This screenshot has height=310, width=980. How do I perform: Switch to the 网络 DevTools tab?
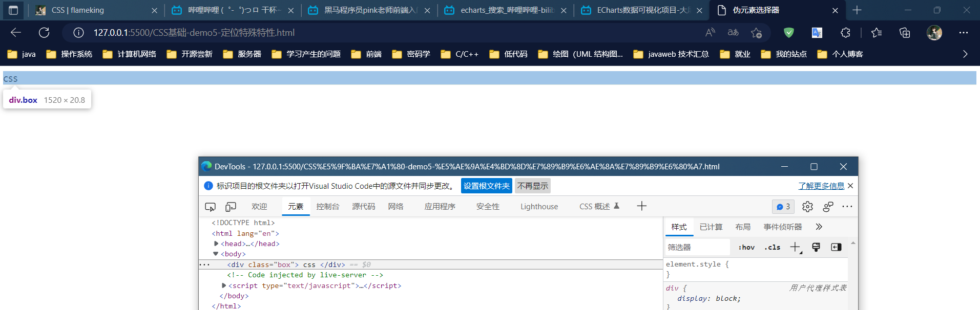(x=395, y=207)
